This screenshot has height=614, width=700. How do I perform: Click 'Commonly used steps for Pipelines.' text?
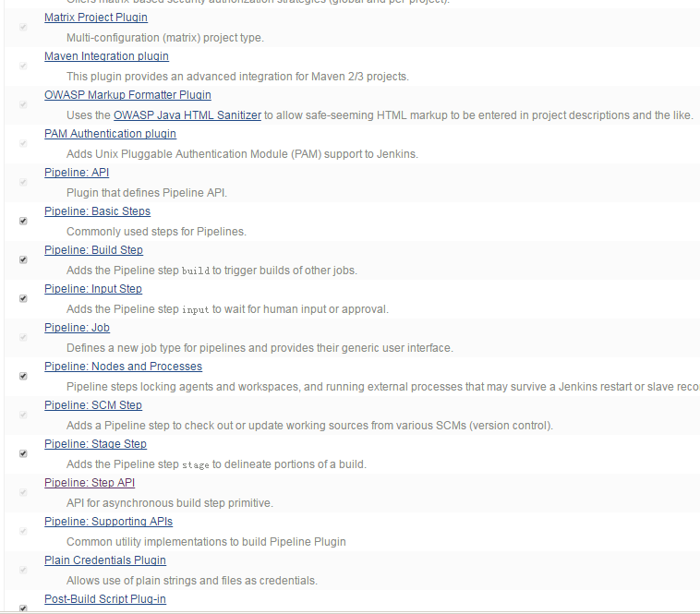(156, 232)
